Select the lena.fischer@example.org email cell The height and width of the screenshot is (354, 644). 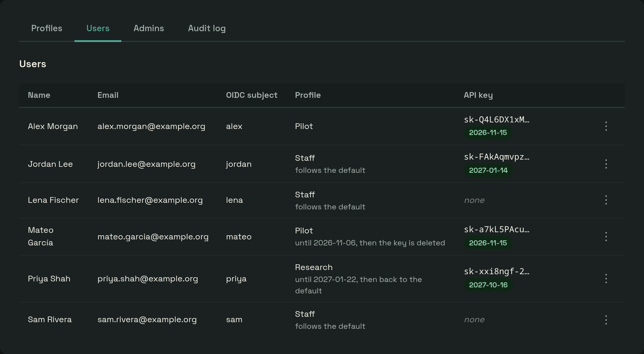click(150, 200)
